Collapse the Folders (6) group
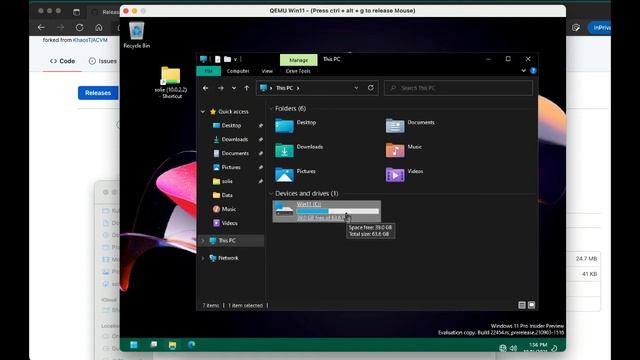This screenshot has width=640, height=360. [x=271, y=109]
